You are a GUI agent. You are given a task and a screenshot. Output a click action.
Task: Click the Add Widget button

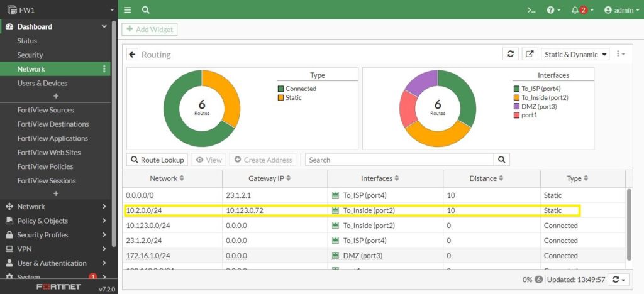tap(150, 30)
